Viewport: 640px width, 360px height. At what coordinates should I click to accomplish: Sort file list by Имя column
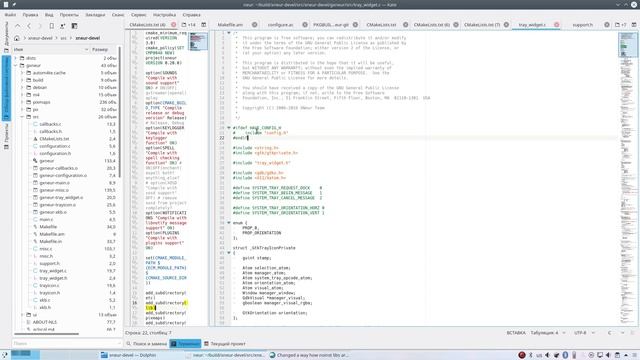(50, 49)
